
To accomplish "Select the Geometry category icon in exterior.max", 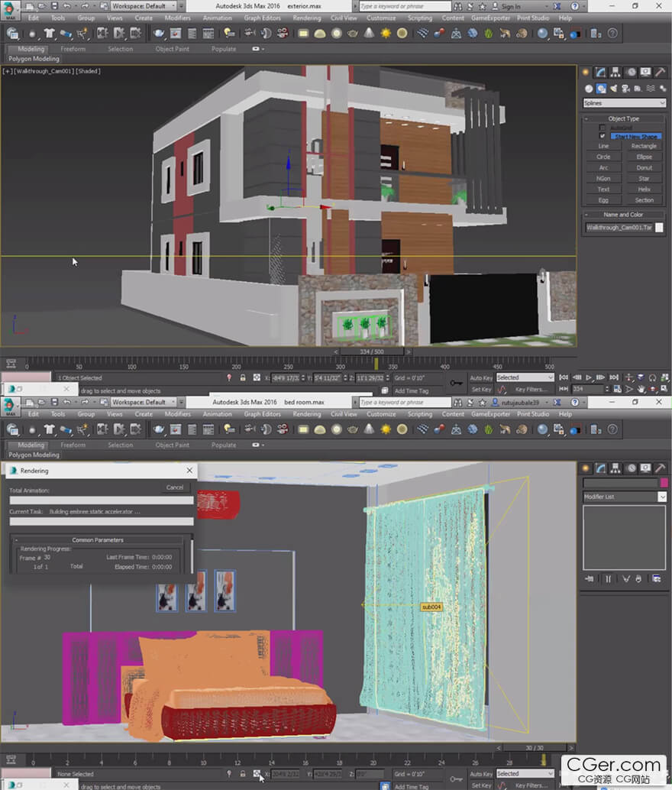I will 588,89.
